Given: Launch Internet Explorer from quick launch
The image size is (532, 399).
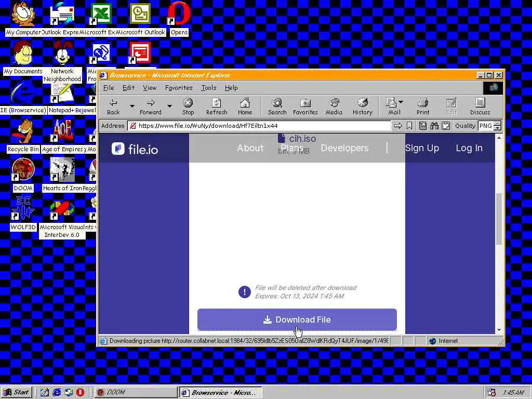Looking at the screenshot, I should tap(57, 392).
